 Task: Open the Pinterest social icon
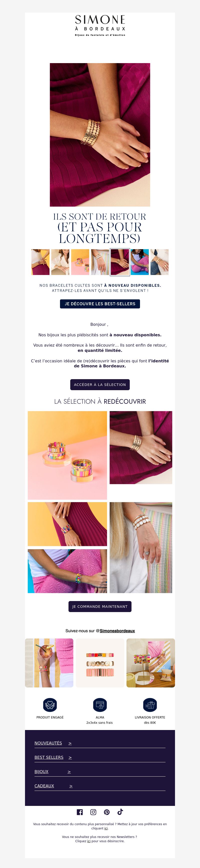pyautogui.click(x=106, y=812)
